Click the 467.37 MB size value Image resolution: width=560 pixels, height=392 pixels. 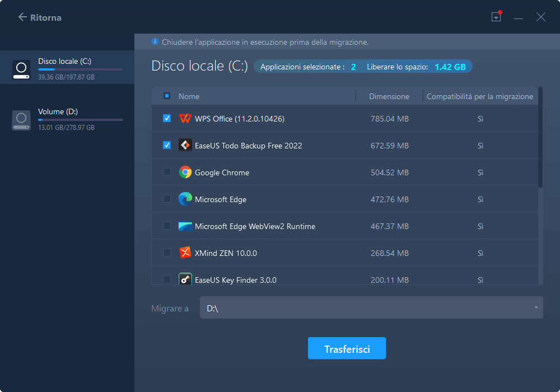pos(390,226)
